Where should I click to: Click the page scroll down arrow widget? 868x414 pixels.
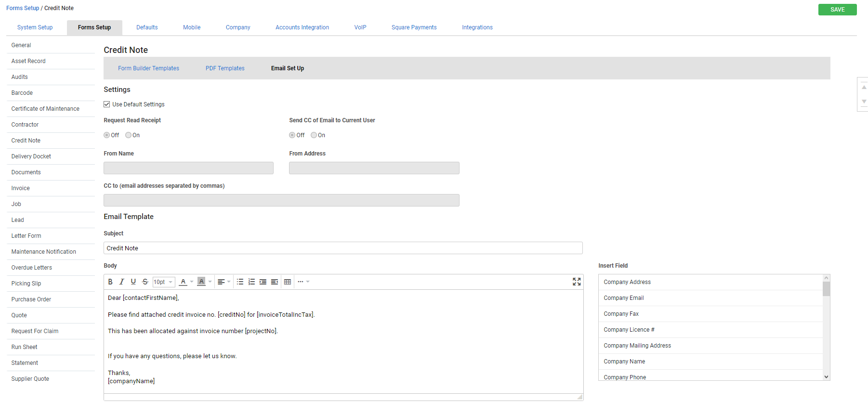coord(864,102)
